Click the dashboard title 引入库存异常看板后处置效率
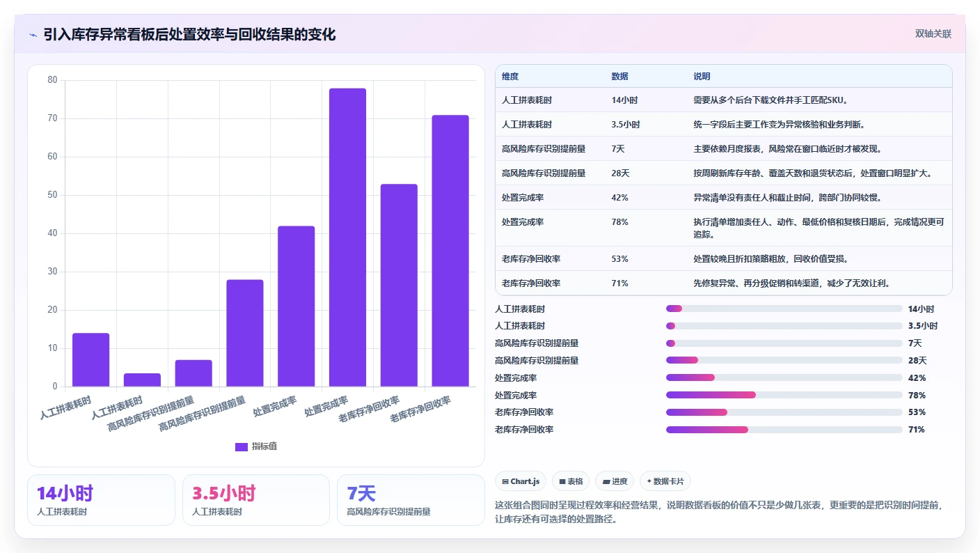 [x=189, y=34]
